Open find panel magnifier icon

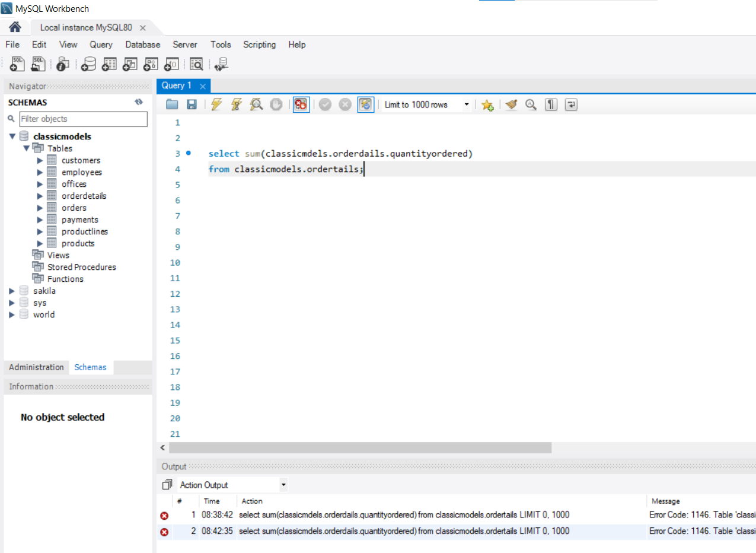pyautogui.click(x=531, y=104)
